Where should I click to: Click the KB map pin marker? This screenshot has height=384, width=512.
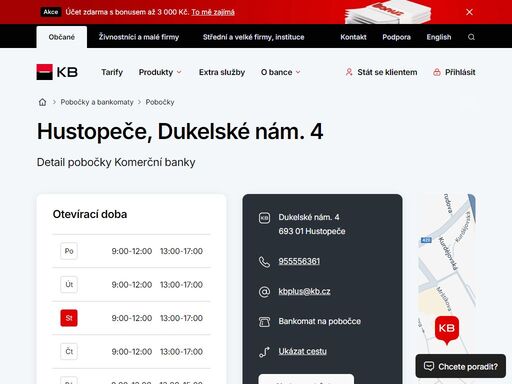click(447, 330)
